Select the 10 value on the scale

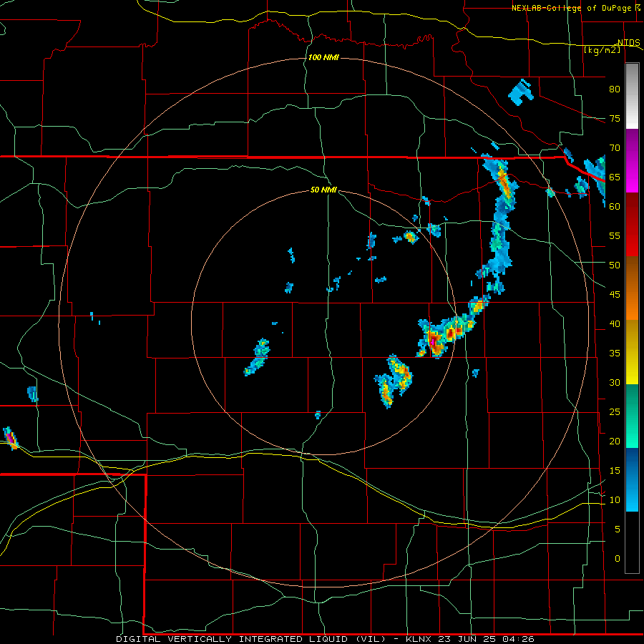615,500
